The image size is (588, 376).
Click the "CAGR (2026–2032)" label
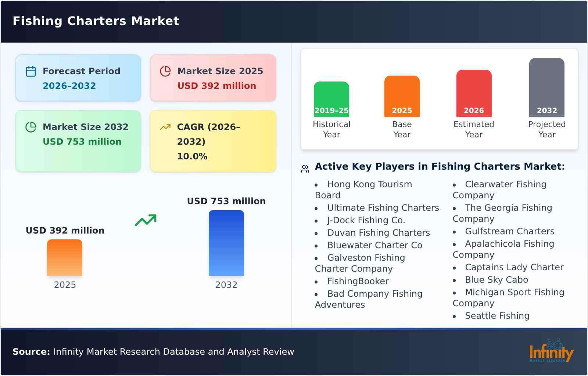(x=209, y=134)
